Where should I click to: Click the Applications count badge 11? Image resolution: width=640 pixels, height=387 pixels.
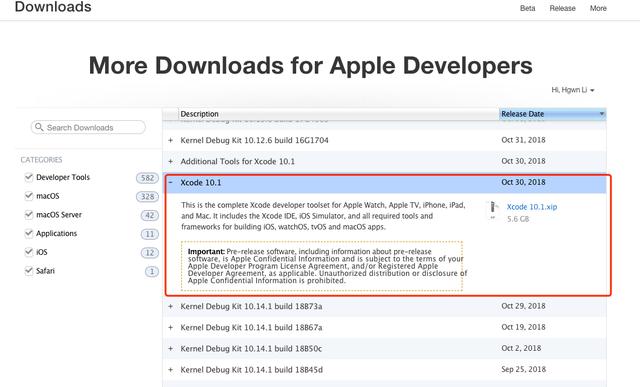click(x=149, y=234)
